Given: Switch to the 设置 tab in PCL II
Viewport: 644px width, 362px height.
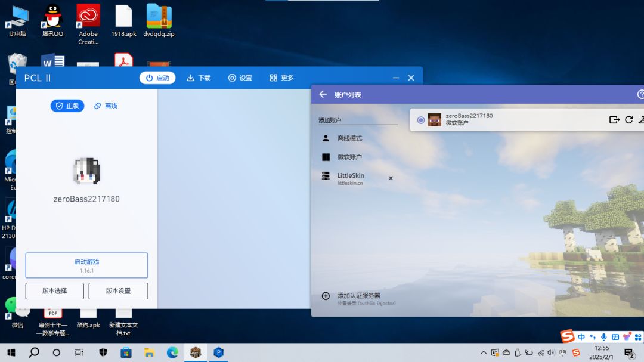Looking at the screenshot, I should (240, 78).
